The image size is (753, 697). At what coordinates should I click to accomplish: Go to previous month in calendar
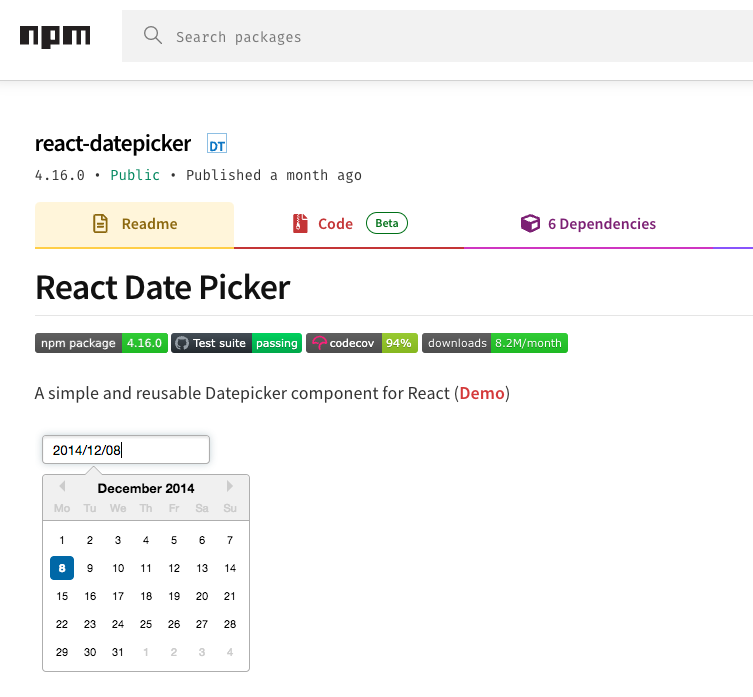pos(62,486)
